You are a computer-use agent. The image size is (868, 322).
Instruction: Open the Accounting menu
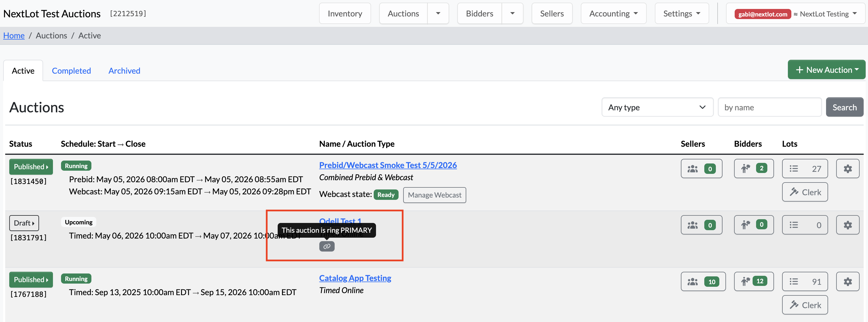613,14
